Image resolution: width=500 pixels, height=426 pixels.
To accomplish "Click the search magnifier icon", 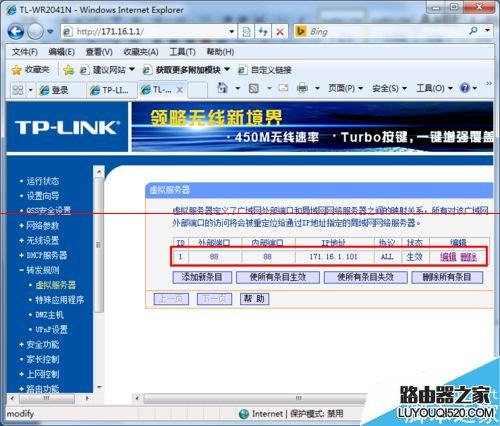I will coord(473,31).
